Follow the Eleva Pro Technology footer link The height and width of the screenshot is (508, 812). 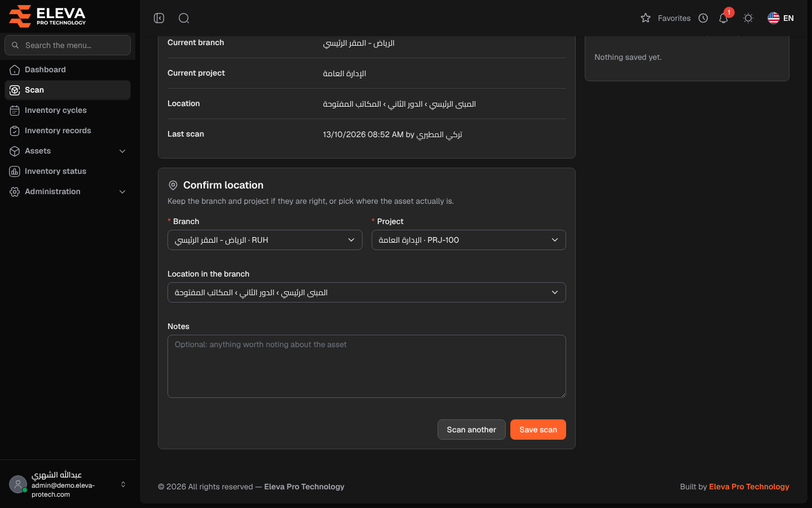[x=749, y=487]
